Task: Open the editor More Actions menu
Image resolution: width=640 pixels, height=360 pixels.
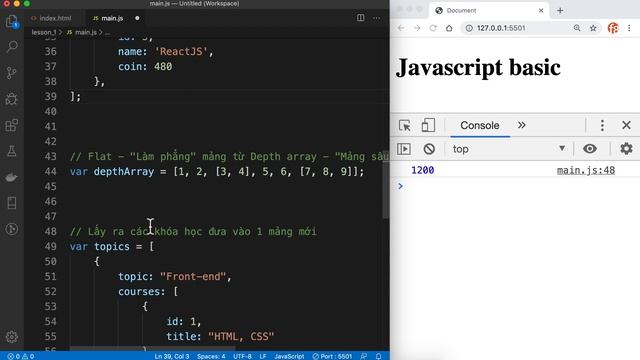Action: (x=376, y=18)
